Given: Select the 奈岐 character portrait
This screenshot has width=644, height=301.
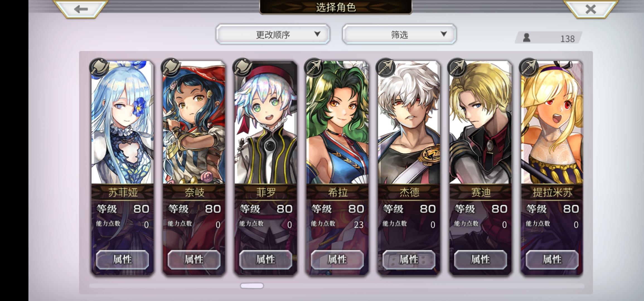Looking at the screenshot, I should pyautogui.click(x=194, y=123).
